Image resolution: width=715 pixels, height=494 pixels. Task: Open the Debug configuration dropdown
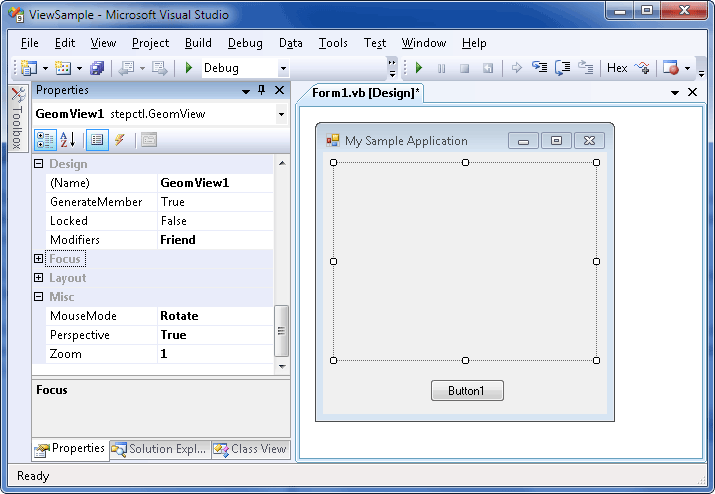(283, 68)
